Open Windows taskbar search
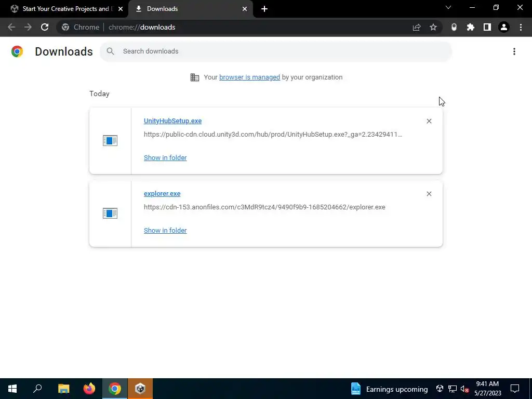Screen dimensions: 532x399 pos(37,389)
